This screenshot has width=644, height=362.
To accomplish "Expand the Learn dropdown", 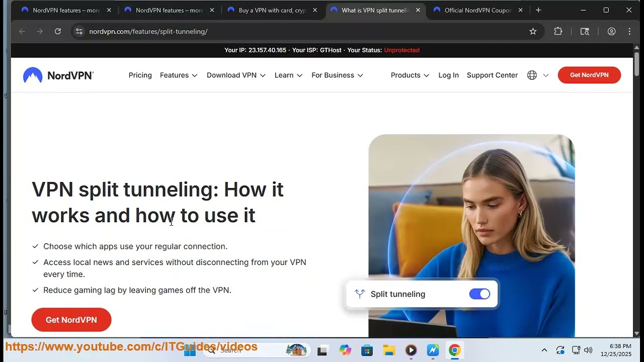I will [x=288, y=75].
